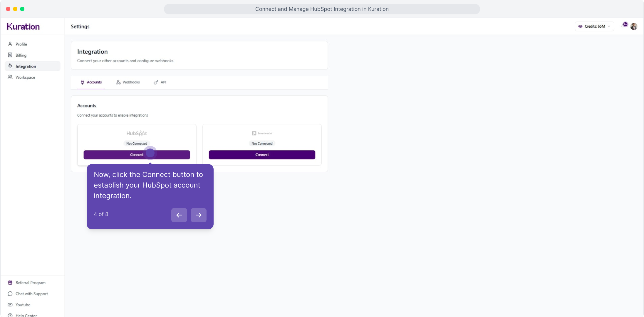Click the Profile person icon
Image resolution: width=644 pixels, height=317 pixels.
pos(10,44)
